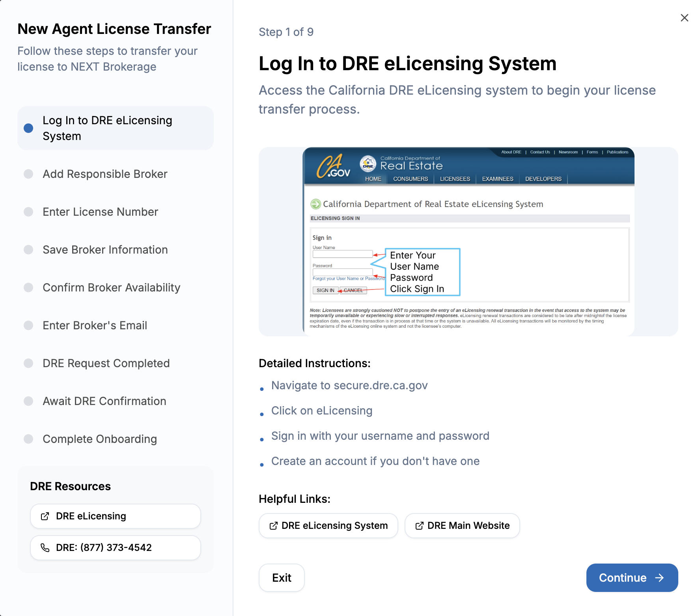The image size is (698, 616).
Task: Open DRE Main Website link
Action: click(462, 525)
